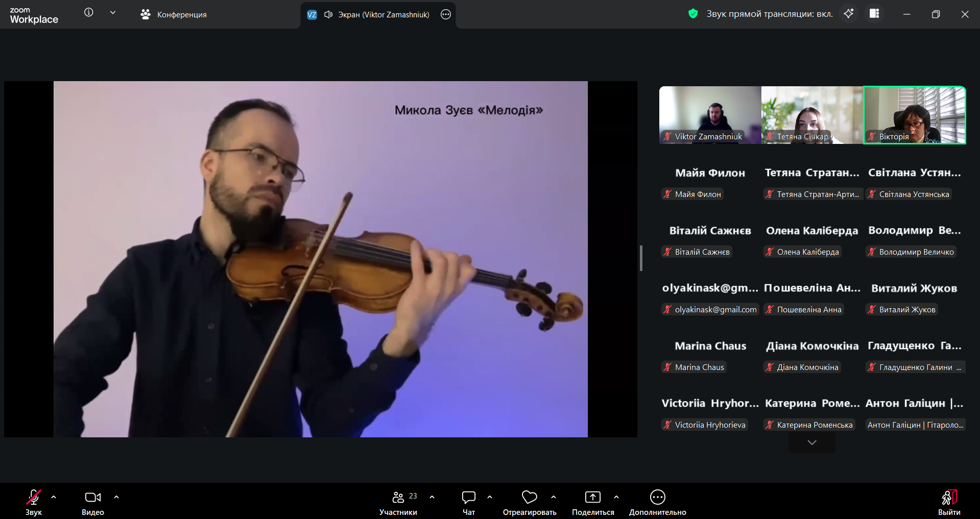980x519 pixels.
Task: Open the More options menu in toolbar
Action: click(657, 503)
